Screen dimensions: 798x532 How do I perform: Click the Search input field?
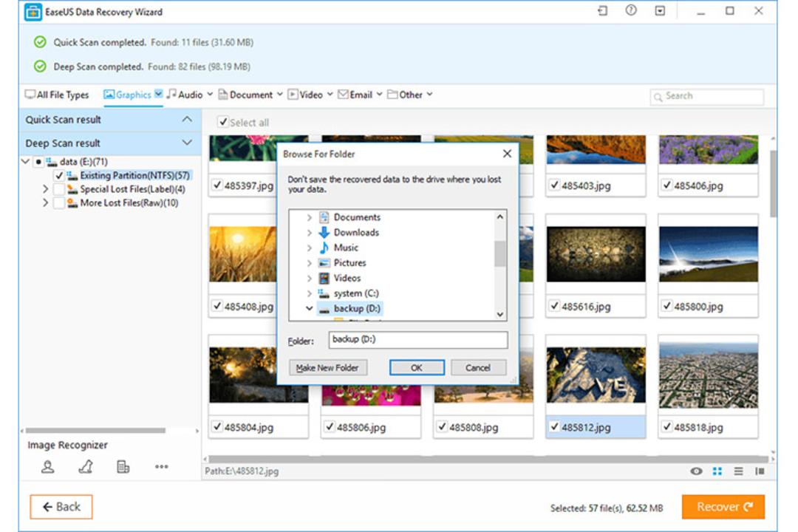pos(707,96)
